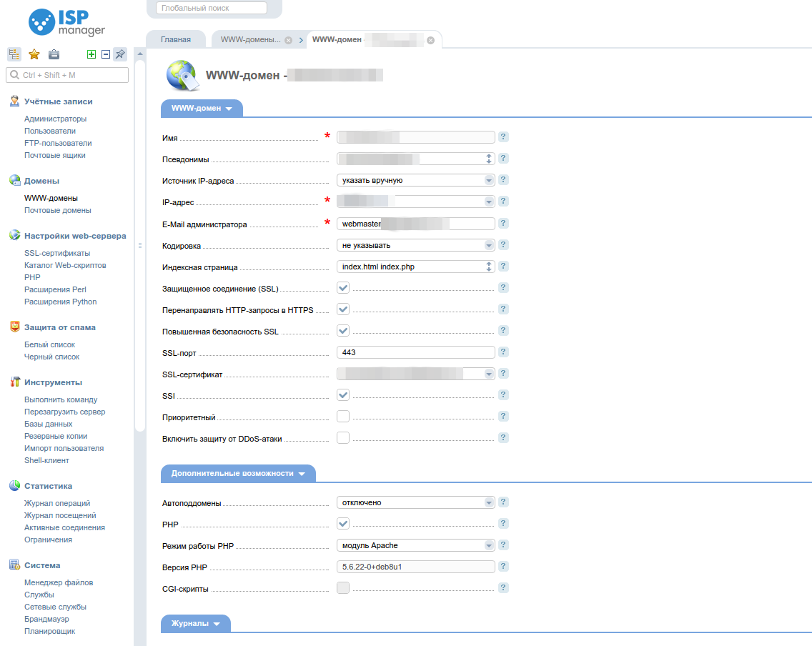Viewport: 812px width, 646px height.
Task: Open the clipboard icon in sidebar toolbar
Action: coord(54,54)
